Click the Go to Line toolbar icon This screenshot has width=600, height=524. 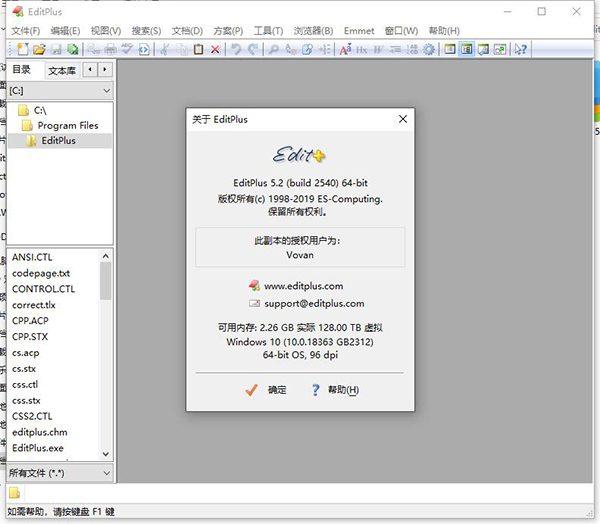[324, 49]
